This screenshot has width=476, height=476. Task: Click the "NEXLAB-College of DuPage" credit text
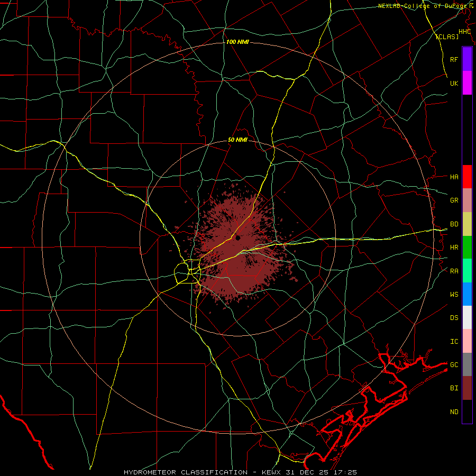422,6
